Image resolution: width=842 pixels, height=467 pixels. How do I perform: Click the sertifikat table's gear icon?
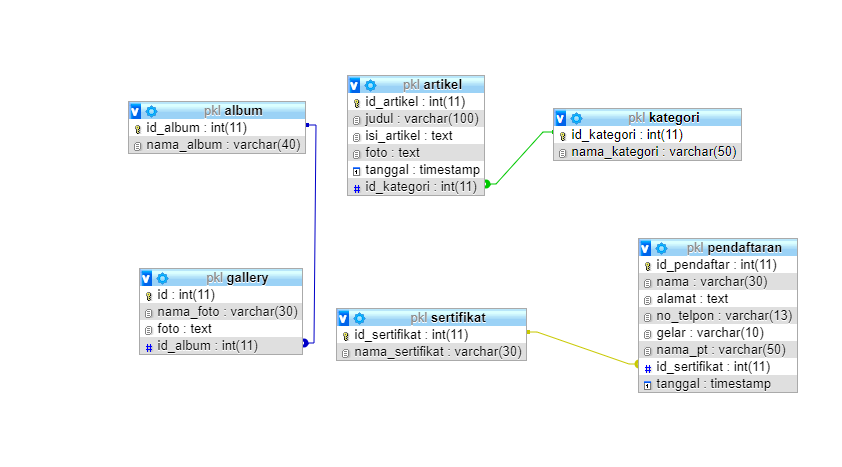(359, 318)
